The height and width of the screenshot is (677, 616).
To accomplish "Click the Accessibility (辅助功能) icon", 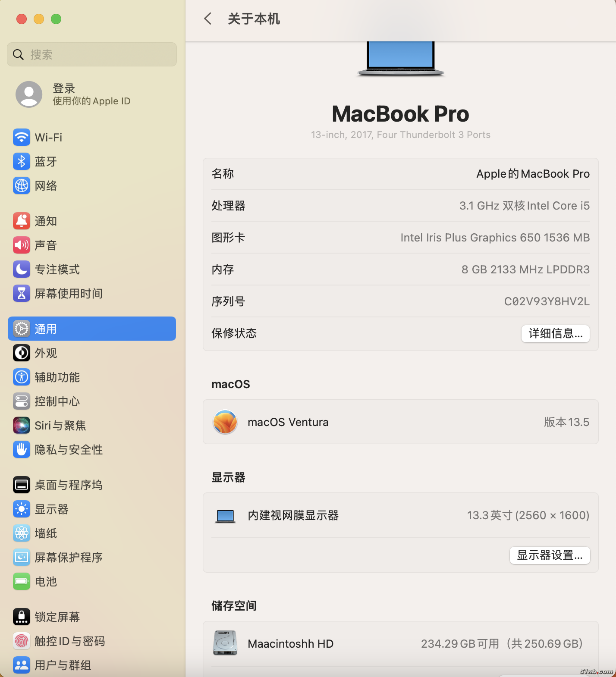I will point(22,377).
